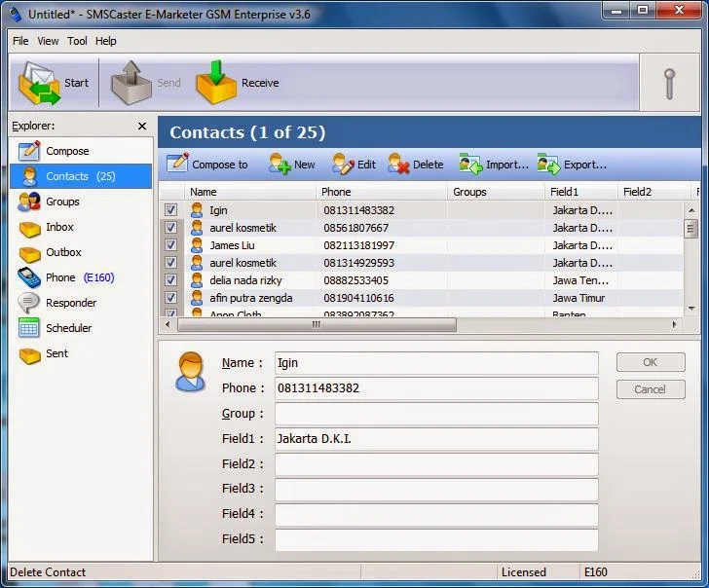Click the pin icon at toolbar right
The height and width of the screenshot is (588, 709).
tap(670, 84)
